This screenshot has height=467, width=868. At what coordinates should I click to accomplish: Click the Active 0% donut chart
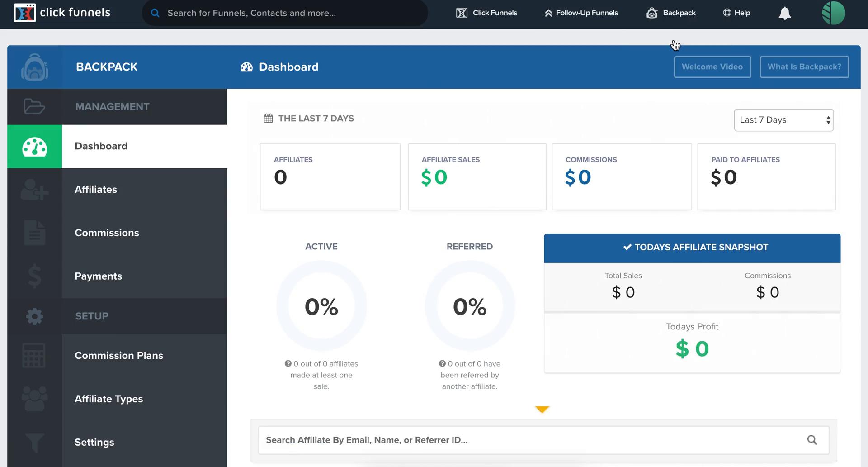coord(321,306)
